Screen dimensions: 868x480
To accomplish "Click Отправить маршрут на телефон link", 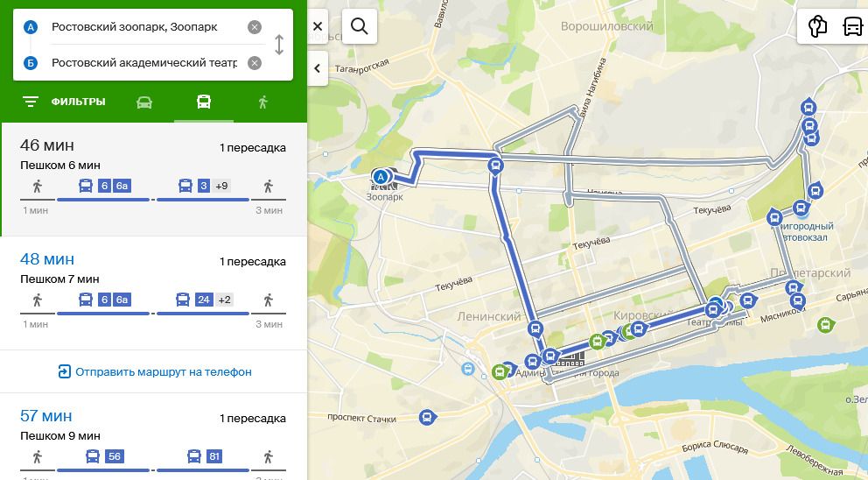I will (155, 371).
